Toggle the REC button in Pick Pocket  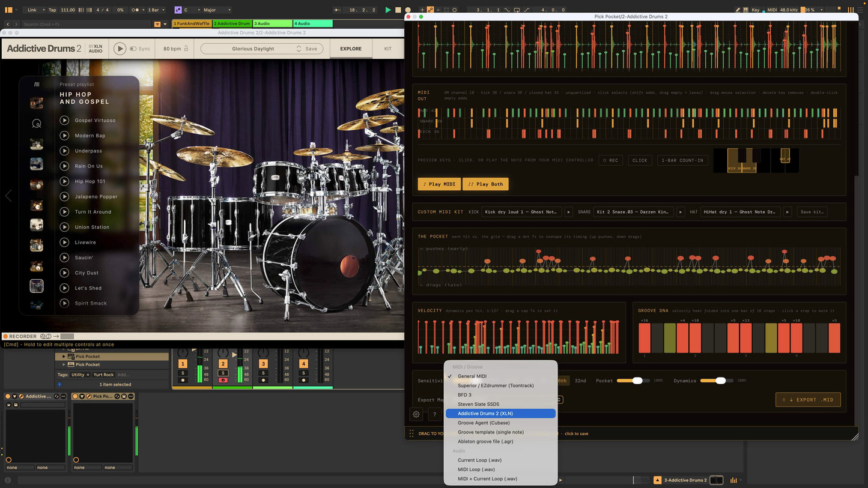(x=610, y=160)
